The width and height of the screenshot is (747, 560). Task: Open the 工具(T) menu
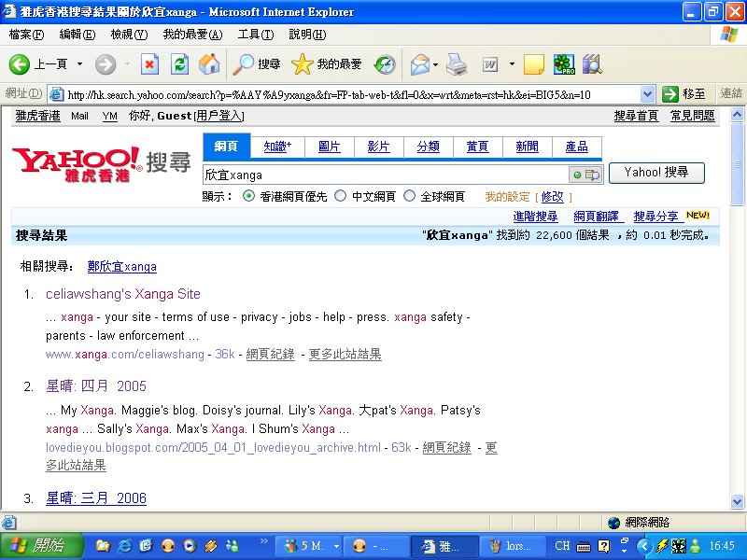coord(256,35)
